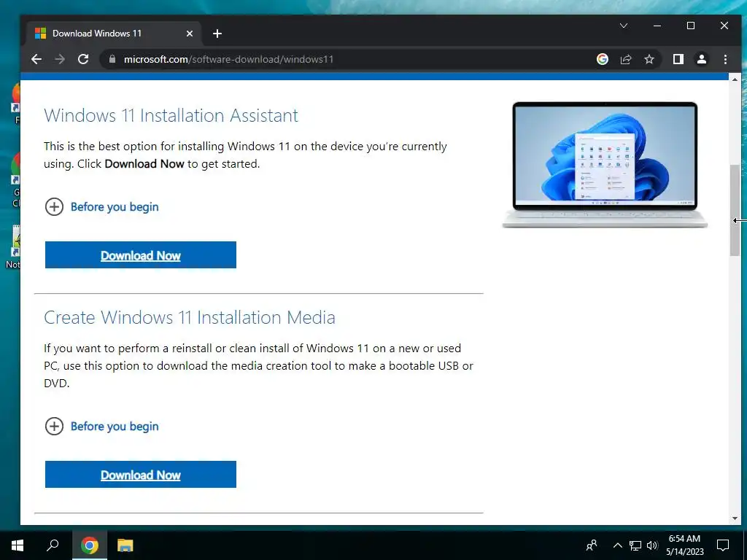
Task: Expand Before you begin under Installation Assistant
Action: coord(102,206)
